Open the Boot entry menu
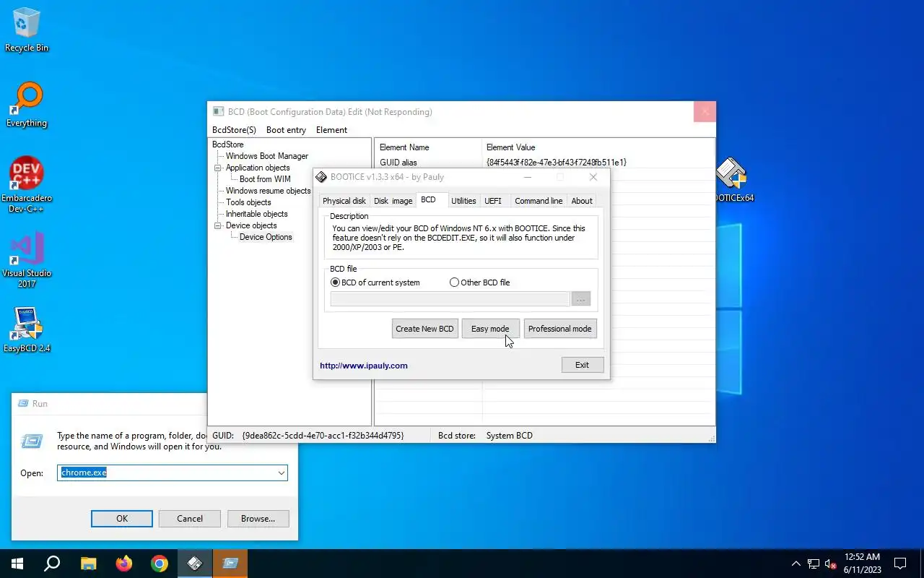Image resolution: width=924 pixels, height=578 pixels. [286, 130]
